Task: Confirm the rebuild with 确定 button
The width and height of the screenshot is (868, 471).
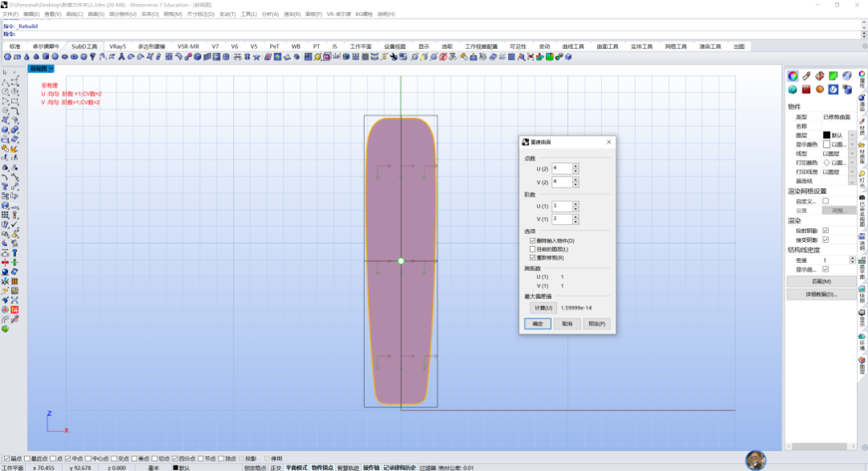Action: (538, 324)
